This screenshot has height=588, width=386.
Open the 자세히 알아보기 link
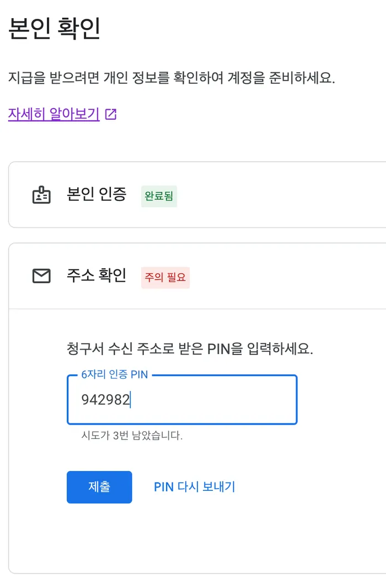coord(54,114)
